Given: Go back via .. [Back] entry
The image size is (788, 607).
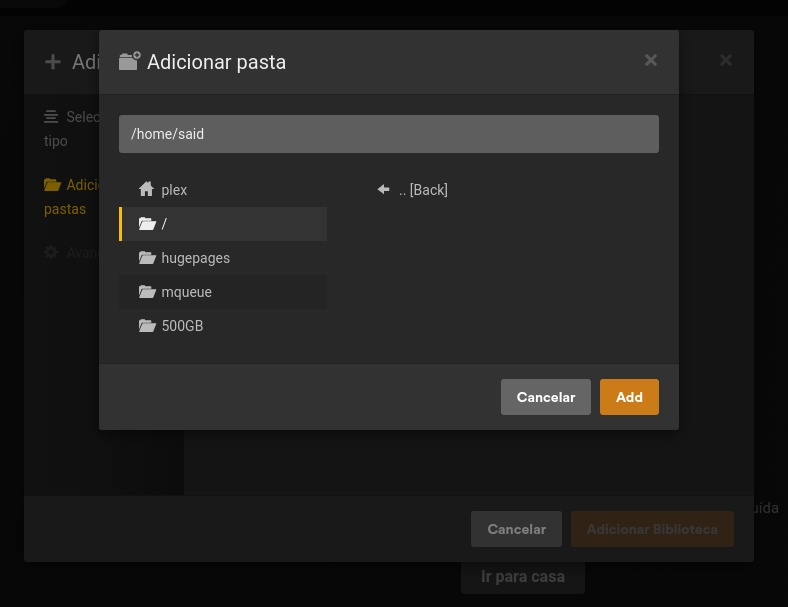Looking at the screenshot, I should click(412, 190).
